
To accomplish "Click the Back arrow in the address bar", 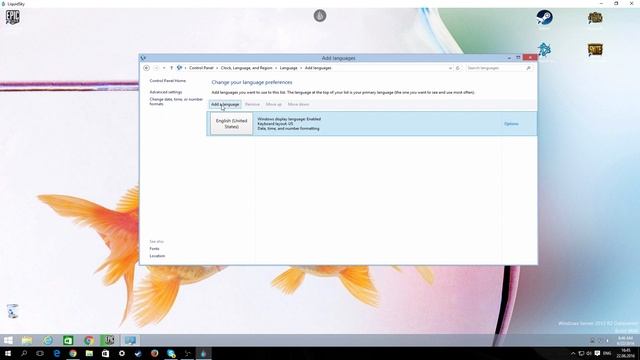I will (147, 68).
